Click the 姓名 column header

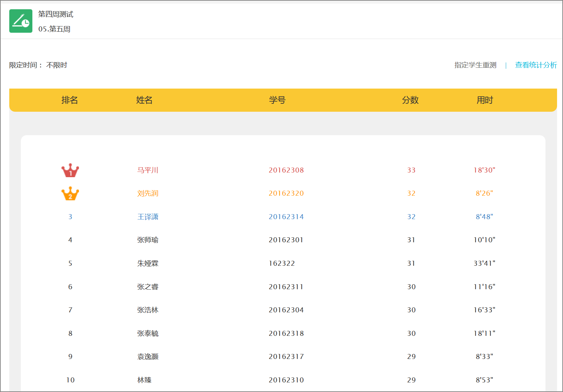tap(144, 100)
